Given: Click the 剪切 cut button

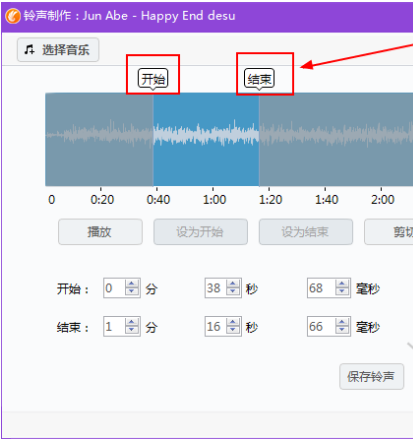Looking at the screenshot, I should pos(389,232).
